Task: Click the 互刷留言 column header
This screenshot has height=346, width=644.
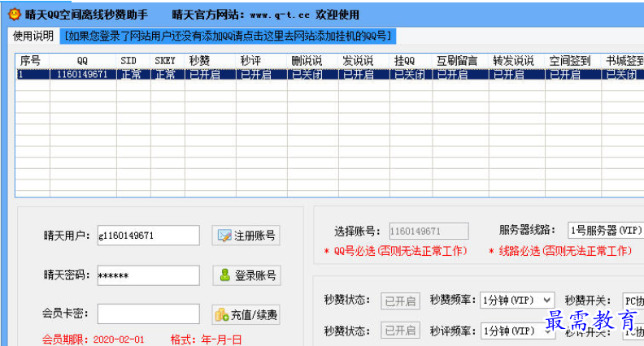Action: click(460, 61)
